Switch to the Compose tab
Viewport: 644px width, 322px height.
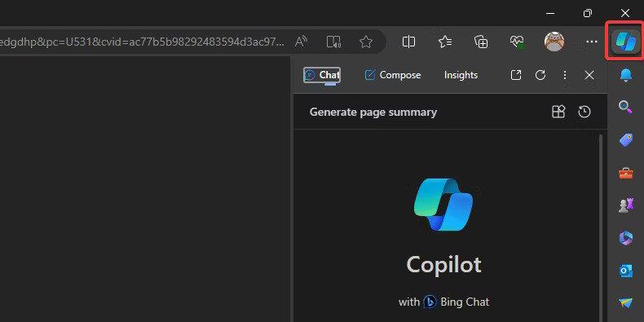pyautogui.click(x=393, y=75)
